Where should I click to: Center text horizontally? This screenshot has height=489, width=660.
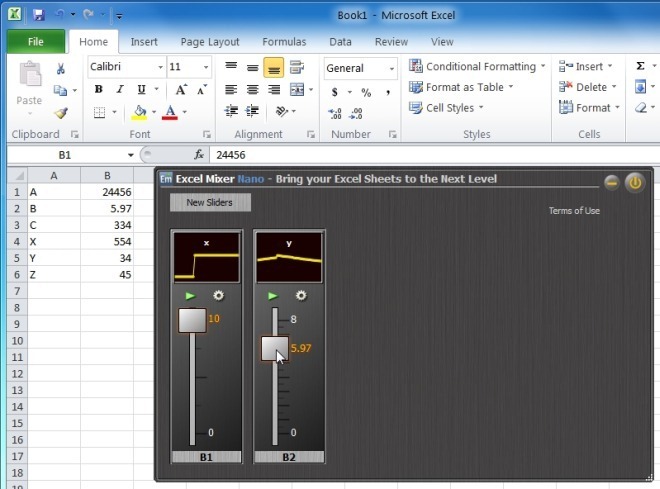click(x=253, y=89)
